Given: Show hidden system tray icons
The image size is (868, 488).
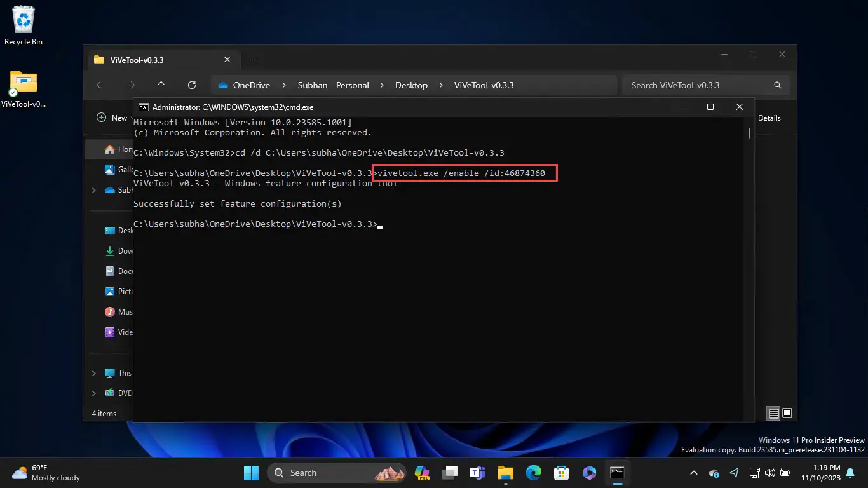Looking at the screenshot, I should (693, 473).
